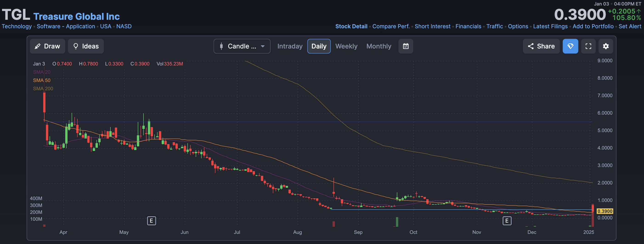
Task: Click the brush icon in Draw
Action: click(x=37, y=46)
